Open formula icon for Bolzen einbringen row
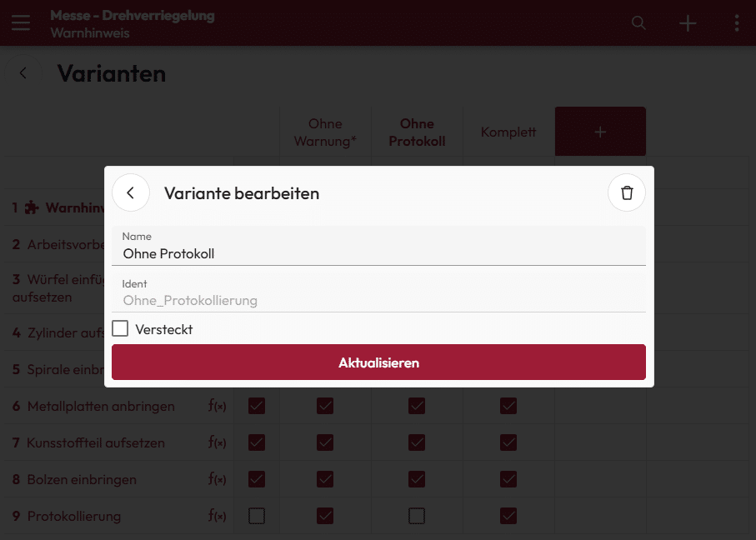 pyautogui.click(x=217, y=480)
